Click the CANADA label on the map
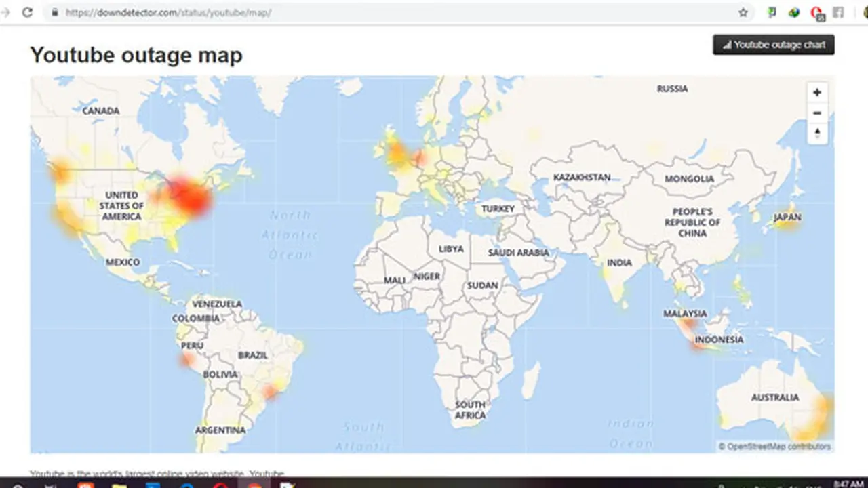Screen dimensions: 868x488 [x=100, y=110]
